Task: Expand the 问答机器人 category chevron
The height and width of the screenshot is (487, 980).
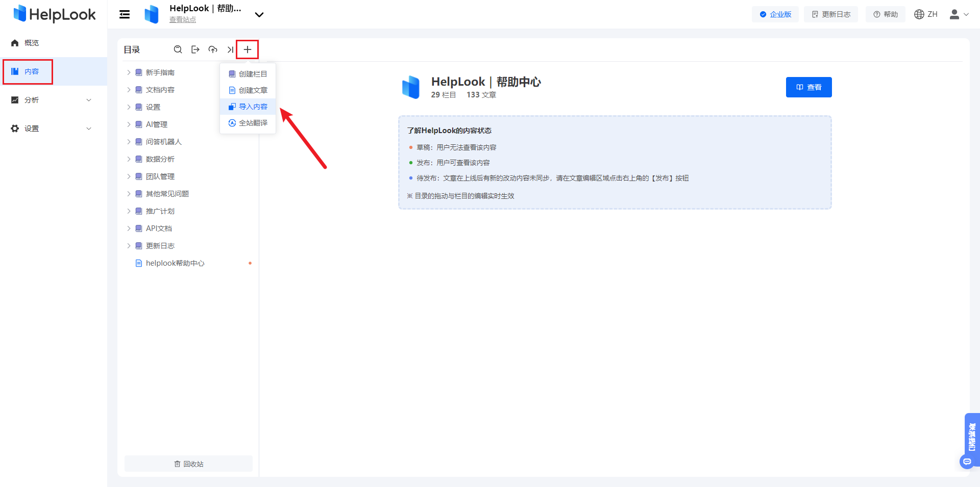Action: click(129, 142)
